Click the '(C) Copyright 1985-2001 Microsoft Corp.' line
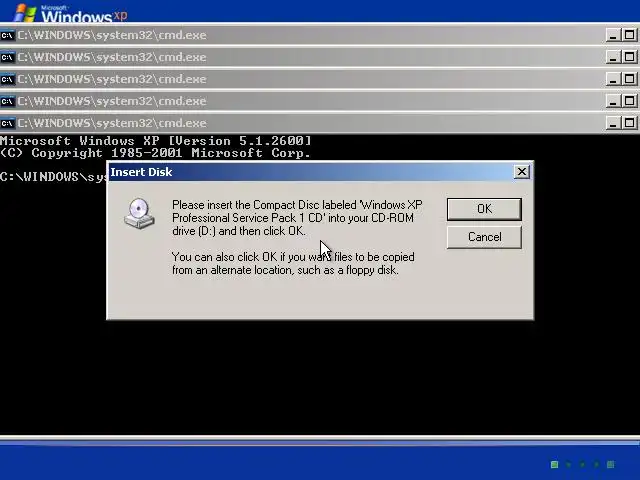Viewport: 640px width, 480px height. (x=156, y=153)
